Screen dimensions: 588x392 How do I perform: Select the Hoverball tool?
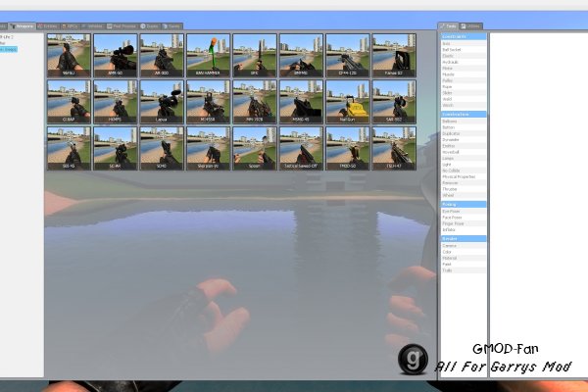[464, 152]
